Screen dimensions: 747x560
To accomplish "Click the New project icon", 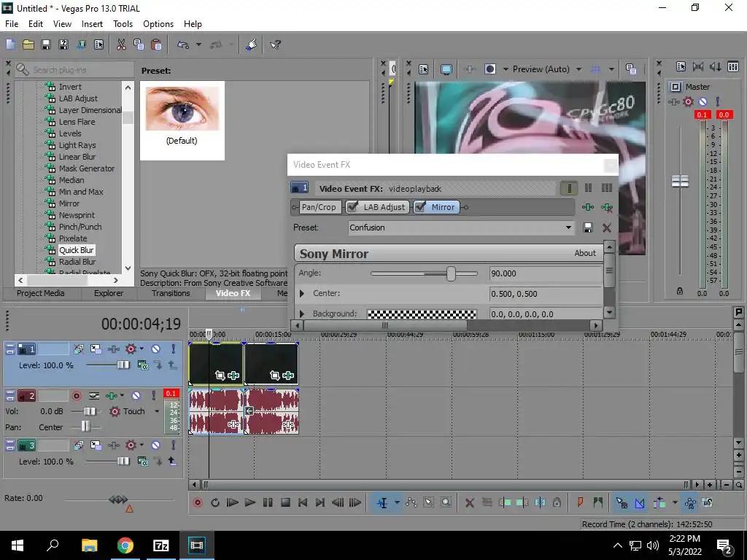I will coord(10,44).
